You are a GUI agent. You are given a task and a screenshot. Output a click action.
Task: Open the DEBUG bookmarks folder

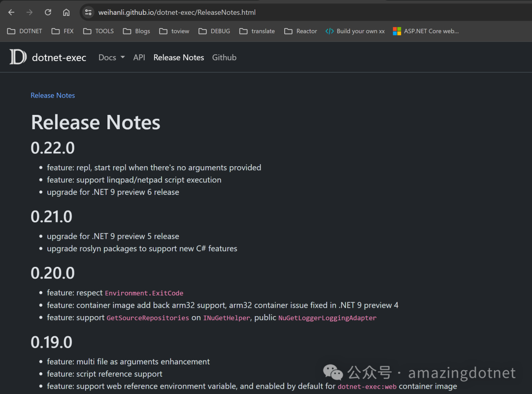(214, 31)
